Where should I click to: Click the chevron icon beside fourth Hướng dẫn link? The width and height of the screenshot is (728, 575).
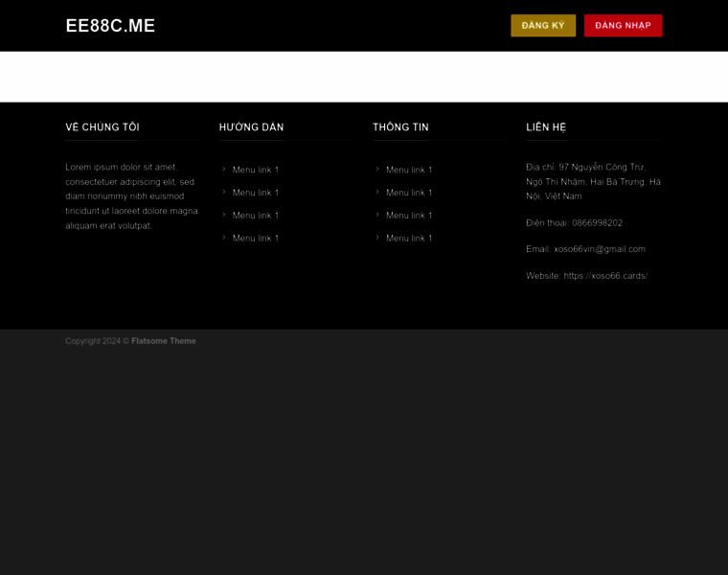224,238
